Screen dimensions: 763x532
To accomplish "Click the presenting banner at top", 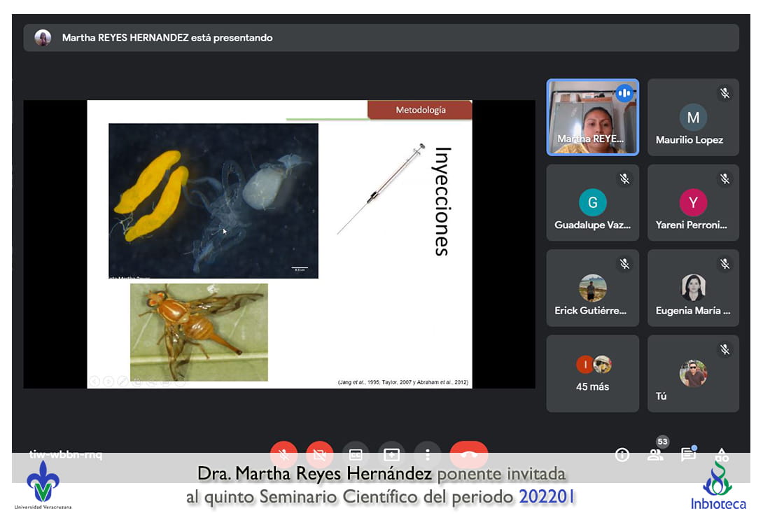I will [381, 38].
